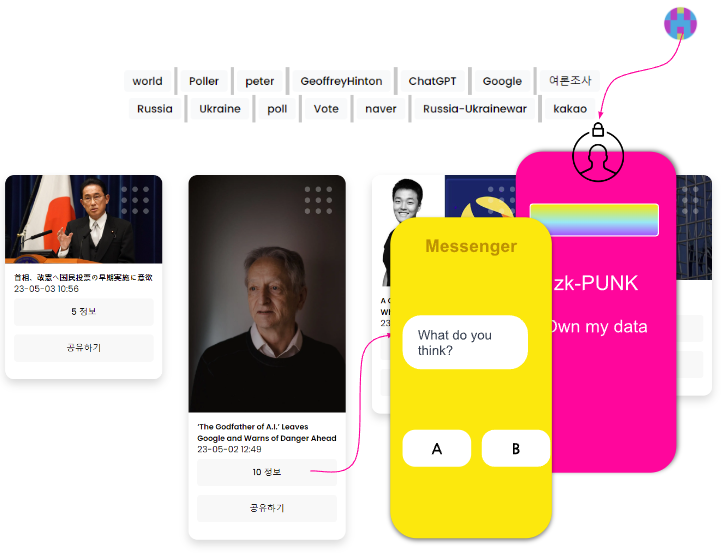Select the kakao tag

point(570,109)
